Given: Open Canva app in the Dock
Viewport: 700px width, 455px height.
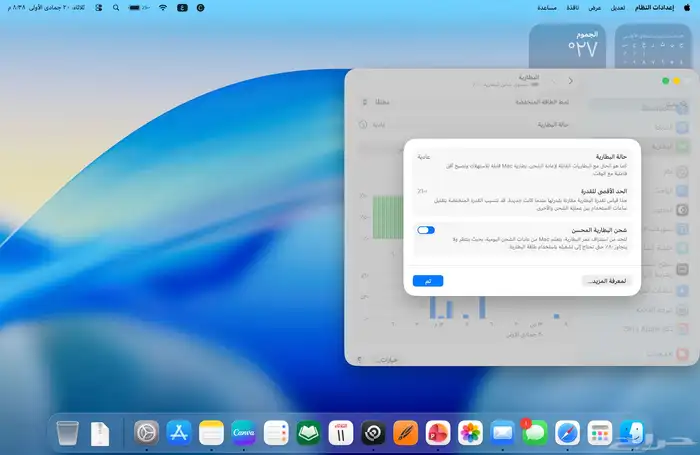Looking at the screenshot, I should click(244, 432).
